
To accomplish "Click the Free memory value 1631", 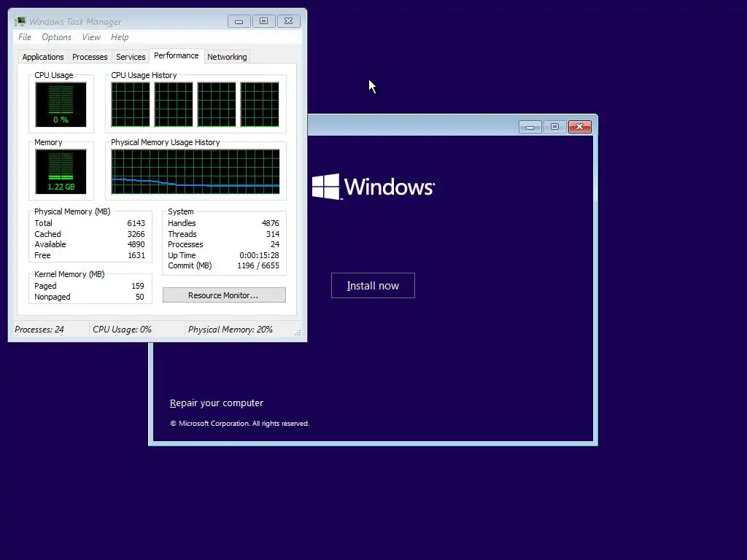I will point(136,256).
